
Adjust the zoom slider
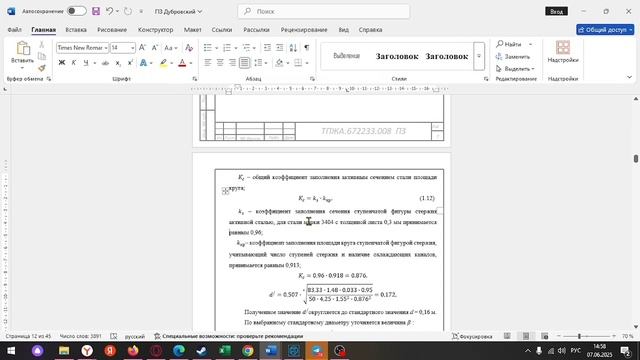579,336
